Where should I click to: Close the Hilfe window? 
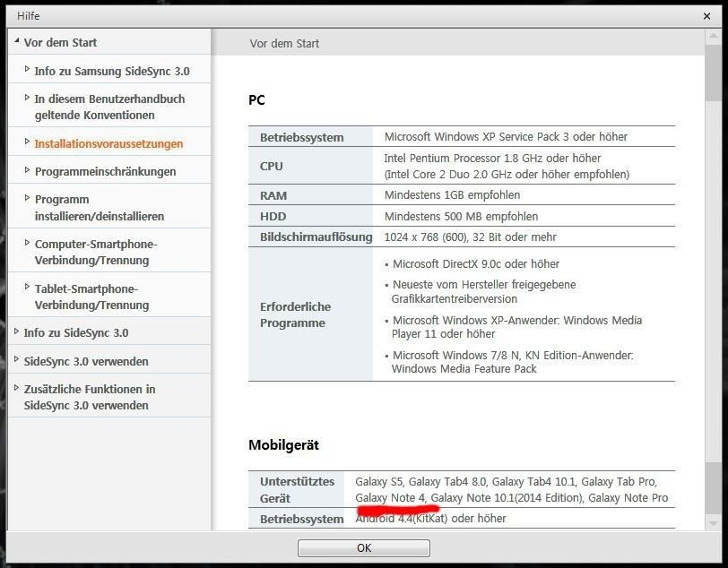(706, 16)
